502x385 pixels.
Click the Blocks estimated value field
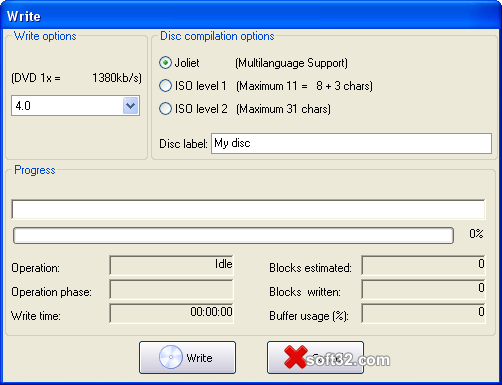(x=423, y=265)
